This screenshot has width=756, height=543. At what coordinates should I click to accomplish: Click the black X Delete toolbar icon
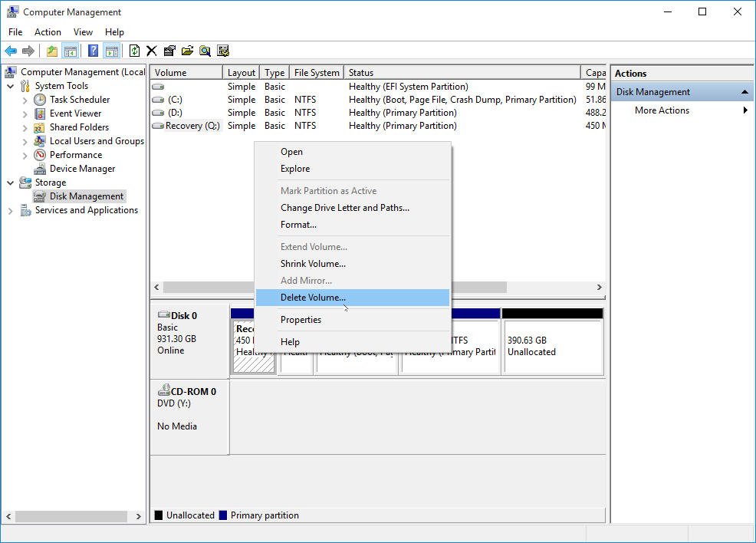click(152, 51)
